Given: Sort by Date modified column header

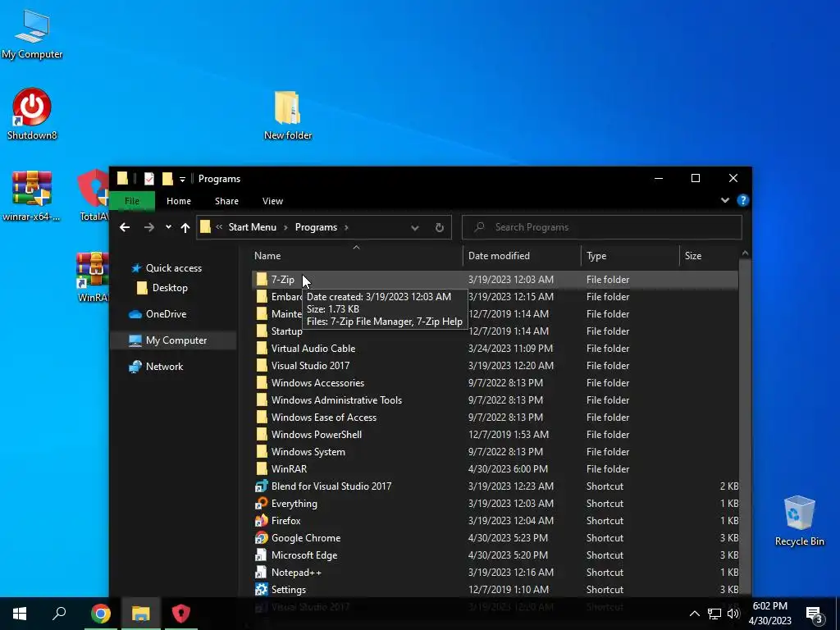Looking at the screenshot, I should [523, 256].
